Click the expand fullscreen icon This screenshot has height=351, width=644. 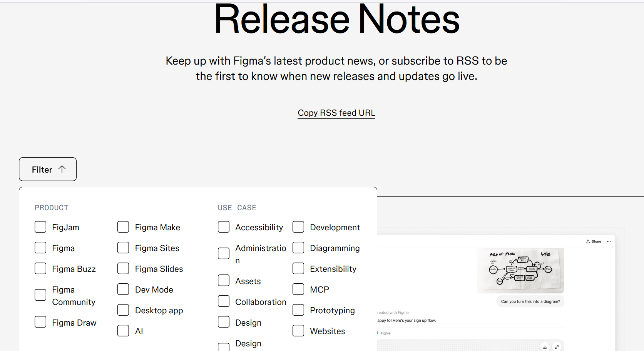tap(557, 347)
